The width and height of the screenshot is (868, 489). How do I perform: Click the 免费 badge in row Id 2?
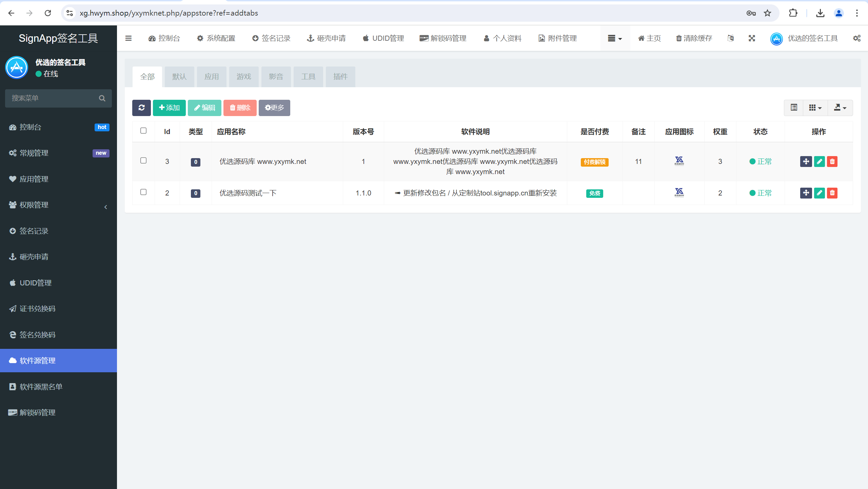(x=595, y=193)
